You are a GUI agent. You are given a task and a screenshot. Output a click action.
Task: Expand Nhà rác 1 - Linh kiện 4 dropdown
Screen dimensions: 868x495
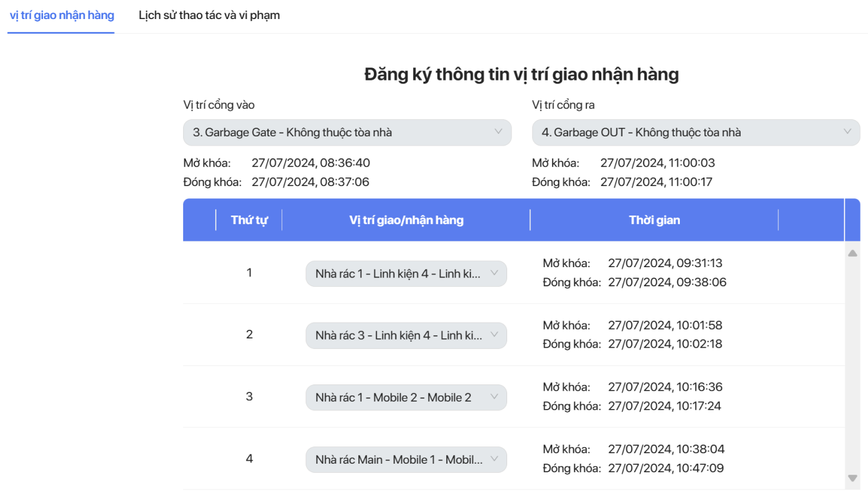[406, 274]
